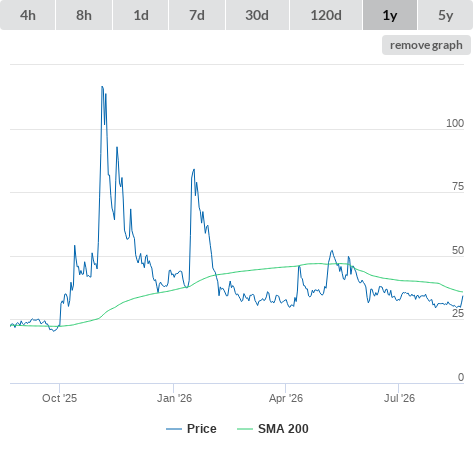Click the Oct '25 axis marker
Viewport: 474px width, 455px height.
[59, 398]
